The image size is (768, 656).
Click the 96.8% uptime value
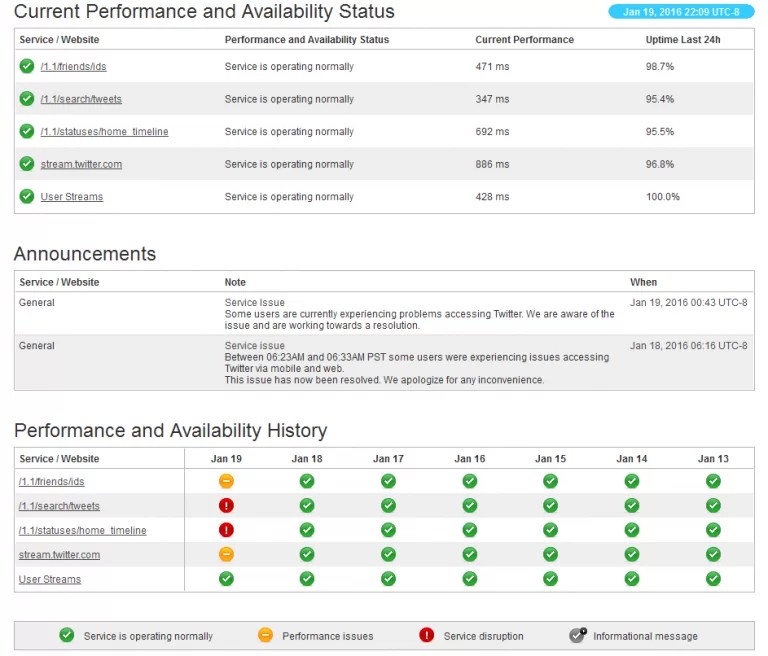click(x=660, y=164)
